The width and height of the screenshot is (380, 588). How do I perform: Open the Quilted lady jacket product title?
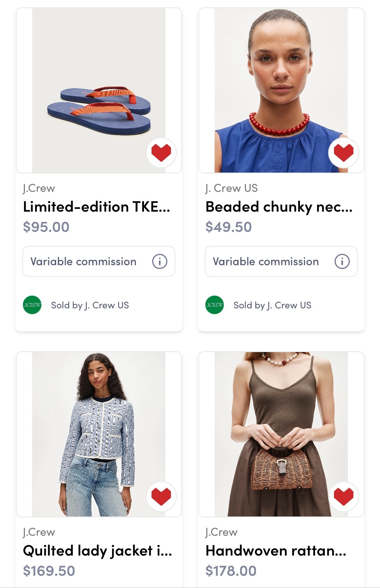point(97,551)
